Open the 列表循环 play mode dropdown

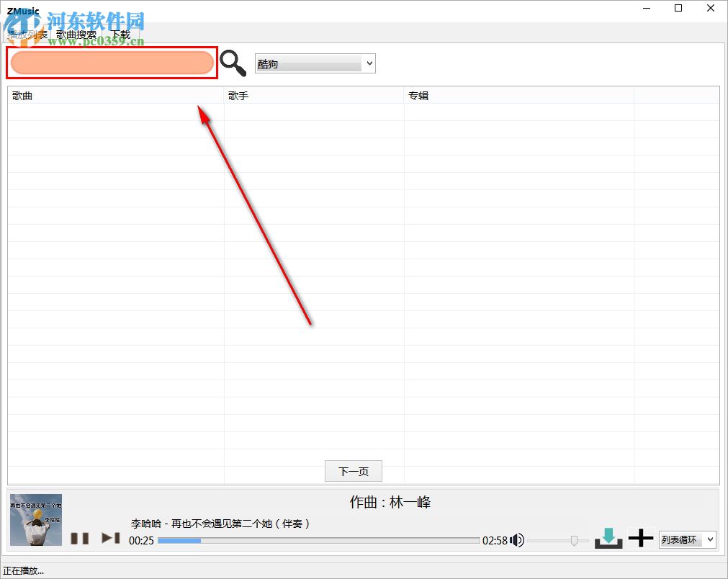pos(686,539)
